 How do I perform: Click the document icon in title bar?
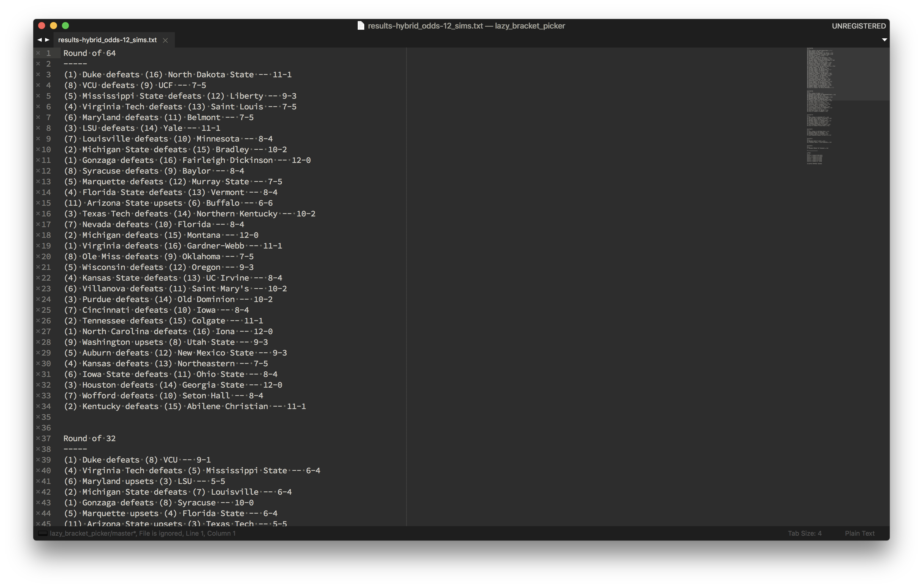[x=360, y=26]
